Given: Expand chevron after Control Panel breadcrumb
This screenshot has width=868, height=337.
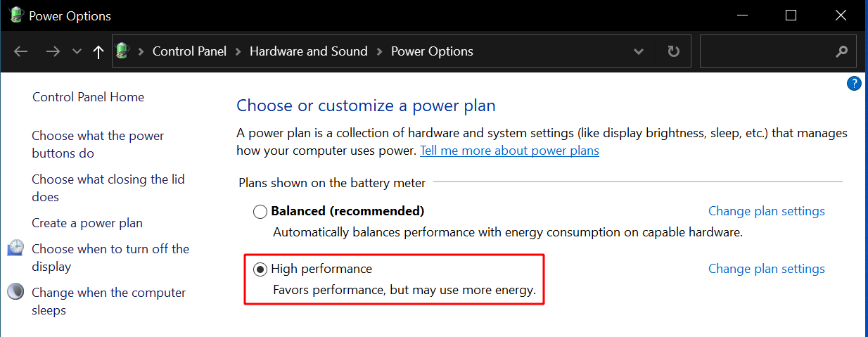Looking at the screenshot, I should coord(238,51).
